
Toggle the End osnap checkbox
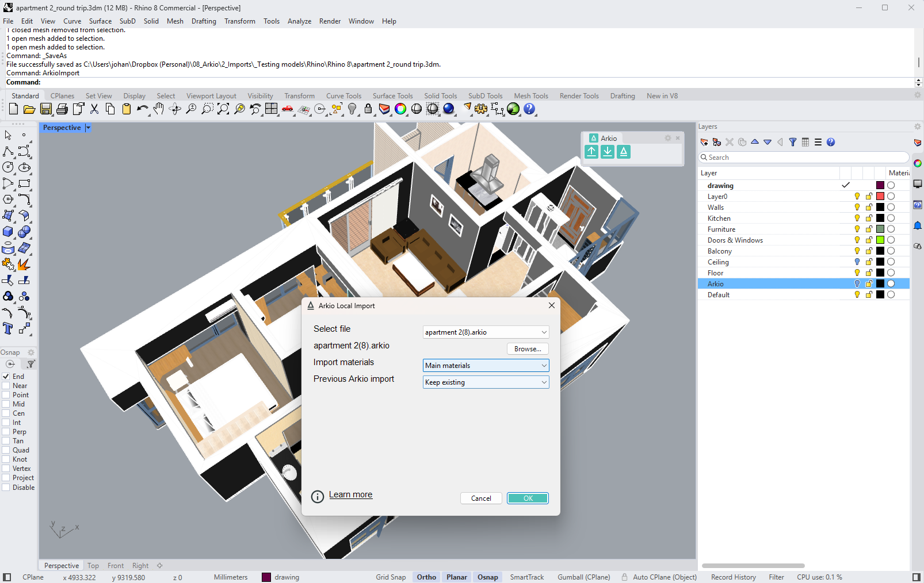click(x=6, y=377)
